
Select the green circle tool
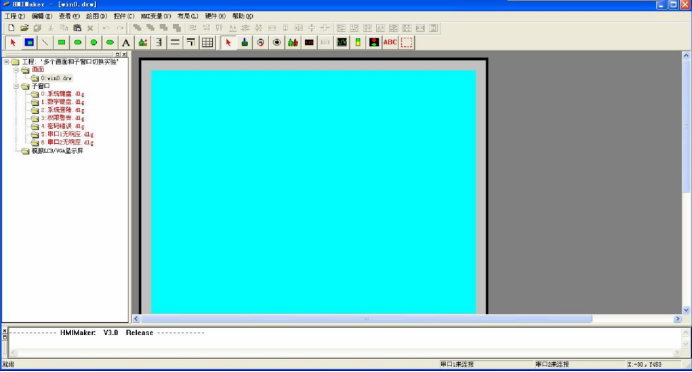(94, 42)
